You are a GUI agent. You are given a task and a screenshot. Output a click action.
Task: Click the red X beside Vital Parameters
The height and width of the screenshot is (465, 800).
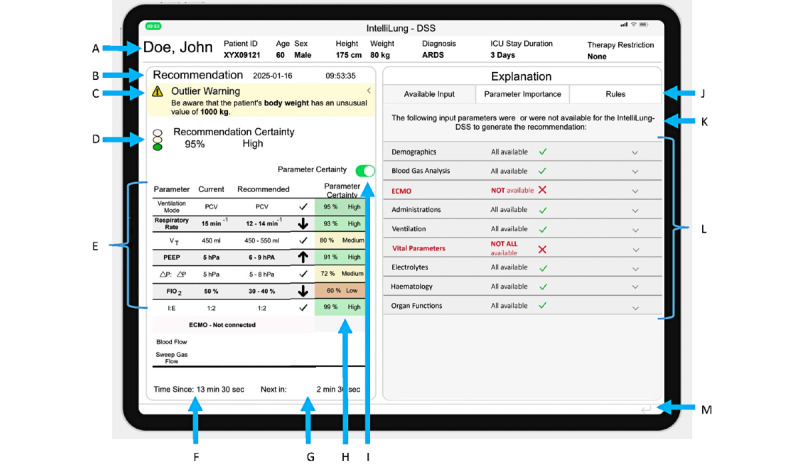pos(542,249)
